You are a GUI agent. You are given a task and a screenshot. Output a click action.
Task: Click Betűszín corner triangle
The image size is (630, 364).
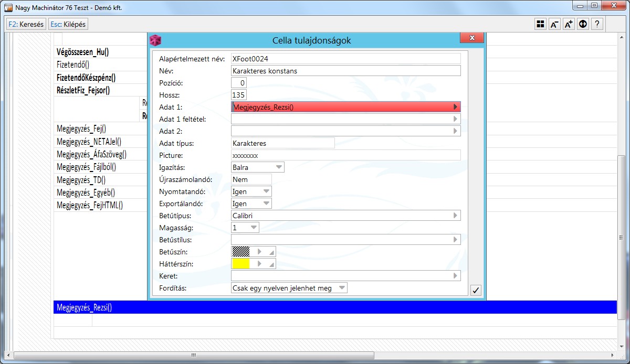271,253
